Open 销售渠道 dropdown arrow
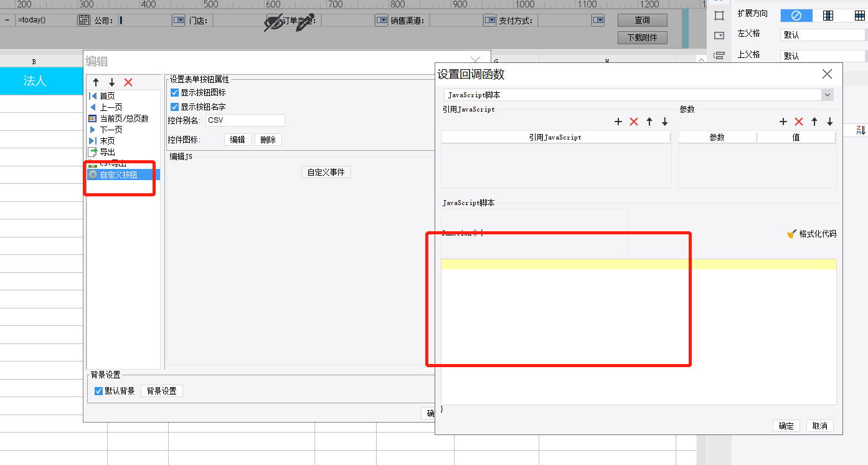Viewport: 868px width, 465px height. pos(489,21)
